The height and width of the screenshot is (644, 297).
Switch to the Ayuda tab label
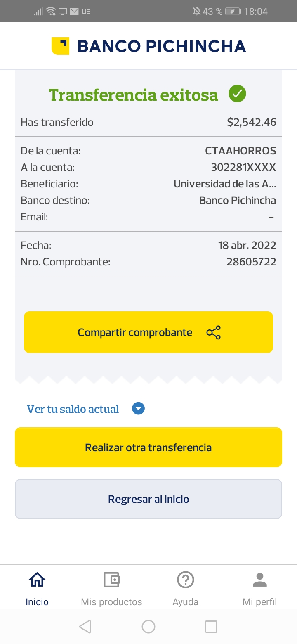[186, 602]
